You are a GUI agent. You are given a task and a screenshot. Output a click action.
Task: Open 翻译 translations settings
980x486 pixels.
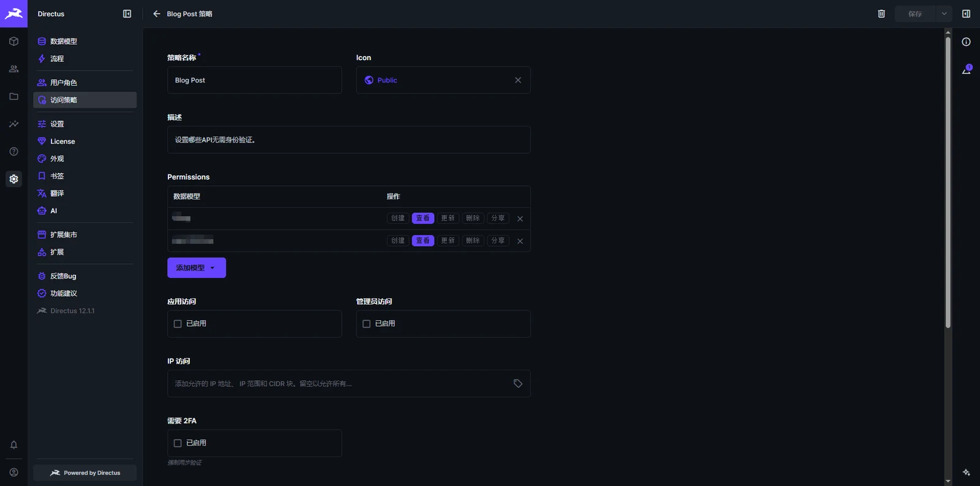[x=85, y=193]
